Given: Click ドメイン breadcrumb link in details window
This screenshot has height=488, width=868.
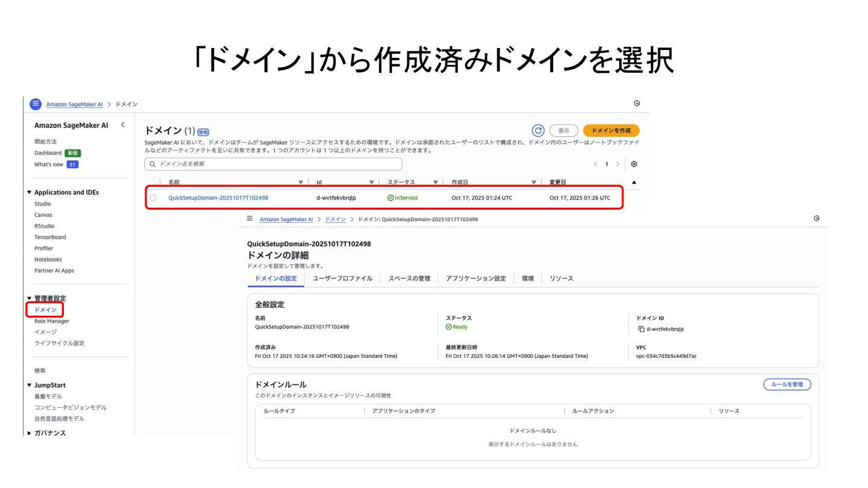Looking at the screenshot, I should [x=336, y=219].
